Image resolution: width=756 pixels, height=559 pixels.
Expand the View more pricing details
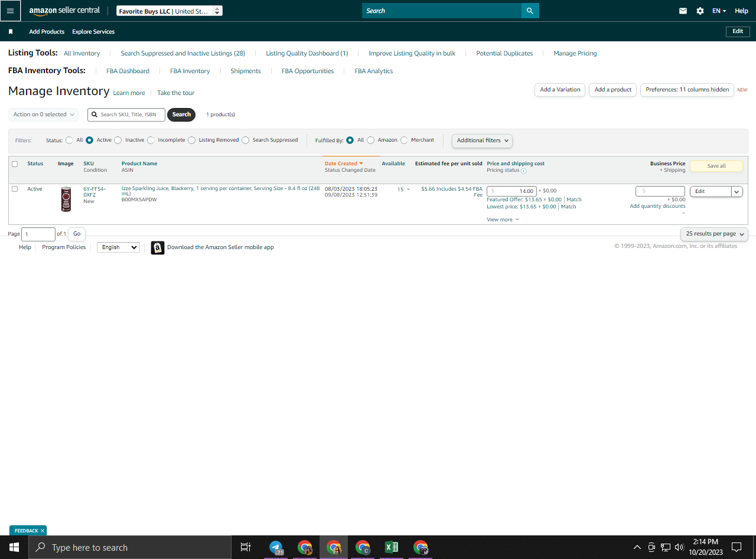[503, 220]
